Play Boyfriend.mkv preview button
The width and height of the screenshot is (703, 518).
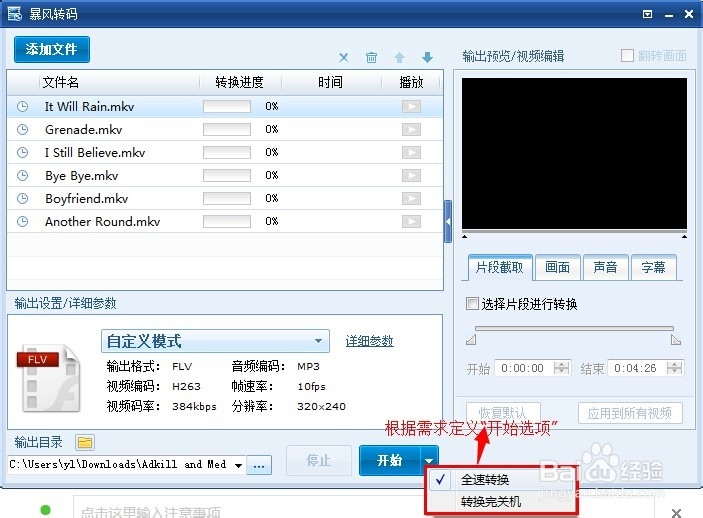tap(411, 198)
